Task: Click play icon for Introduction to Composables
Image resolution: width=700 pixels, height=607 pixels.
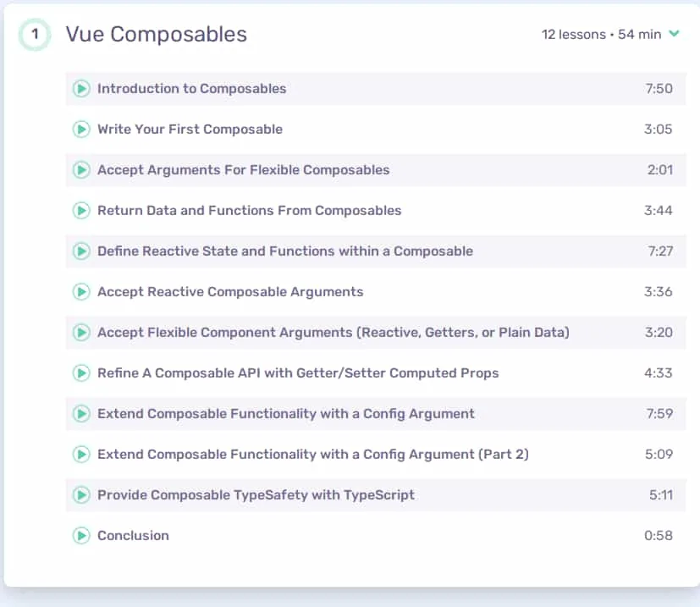Action: pos(81,88)
